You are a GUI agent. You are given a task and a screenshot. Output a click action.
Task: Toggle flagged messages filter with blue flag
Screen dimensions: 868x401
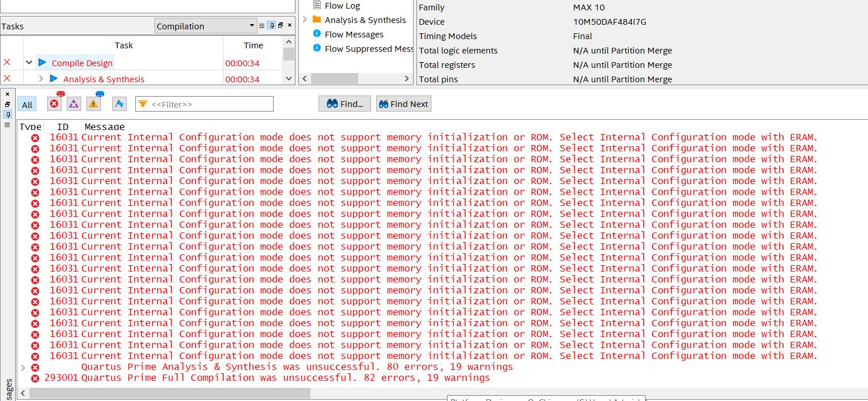coord(119,104)
